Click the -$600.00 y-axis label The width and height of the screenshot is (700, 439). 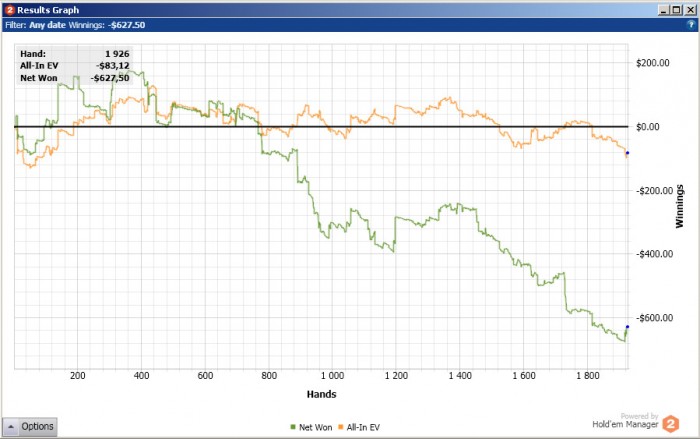tap(654, 318)
